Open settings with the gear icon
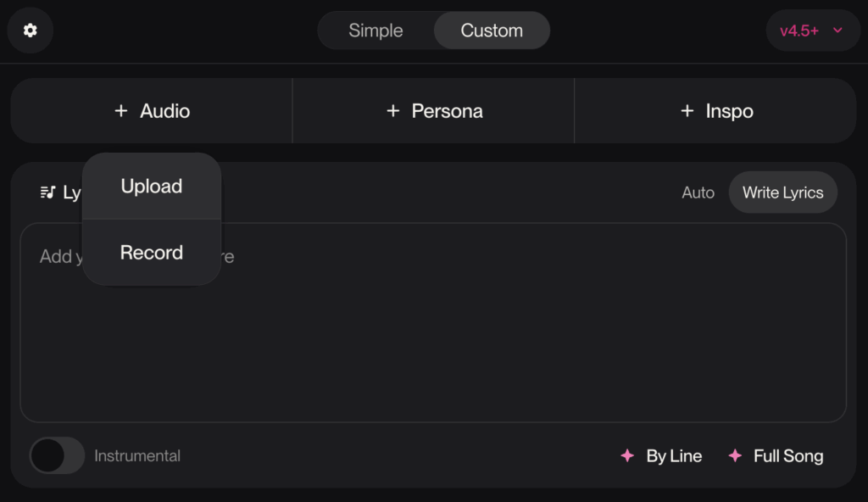The width and height of the screenshot is (868, 502). [31, 31]
